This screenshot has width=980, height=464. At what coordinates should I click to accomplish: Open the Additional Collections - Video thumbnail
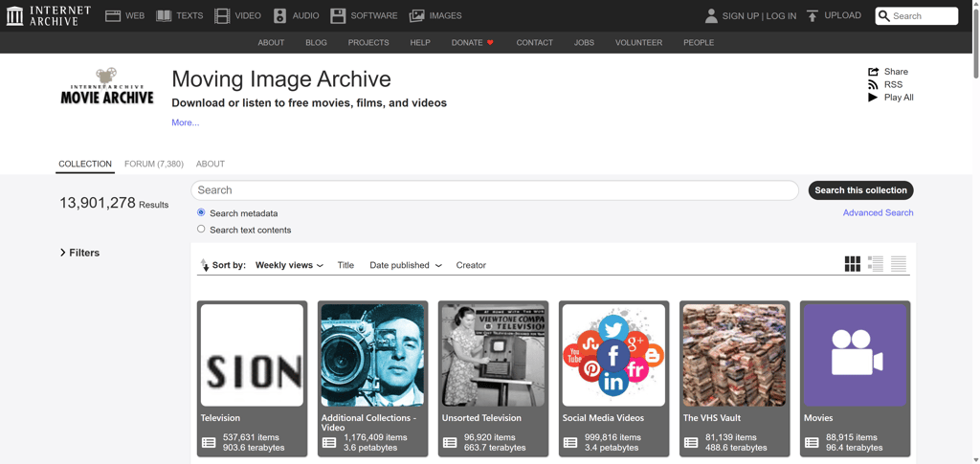[x=372, y=355]
